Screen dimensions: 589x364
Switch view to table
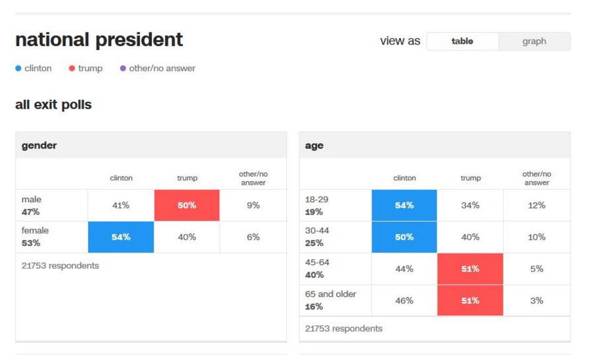click(462, 41)
